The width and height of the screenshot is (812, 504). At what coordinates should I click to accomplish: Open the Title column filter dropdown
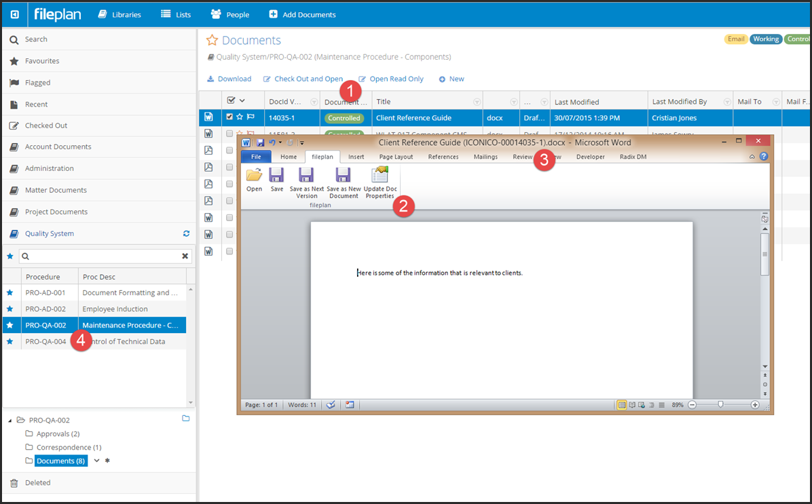(477, 102)
